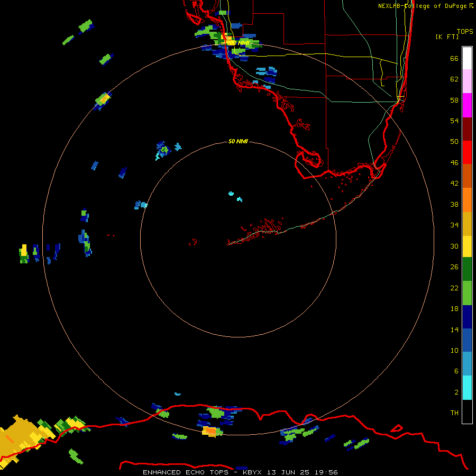Click the black TH threshold swatch

[467, 411]
